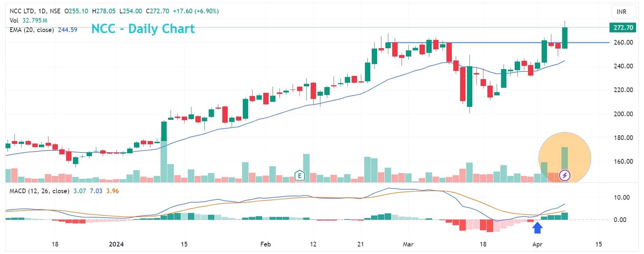644x254 pixels.
Task: Click the MACD (12, 26, close) legend
Action: [x=39, y=191]
